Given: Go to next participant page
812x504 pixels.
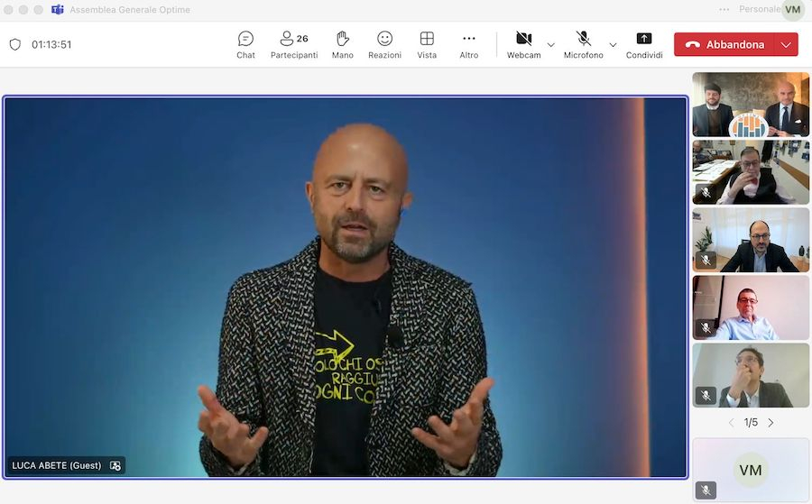Looking at the screenshot, I should tap(770, 422).
